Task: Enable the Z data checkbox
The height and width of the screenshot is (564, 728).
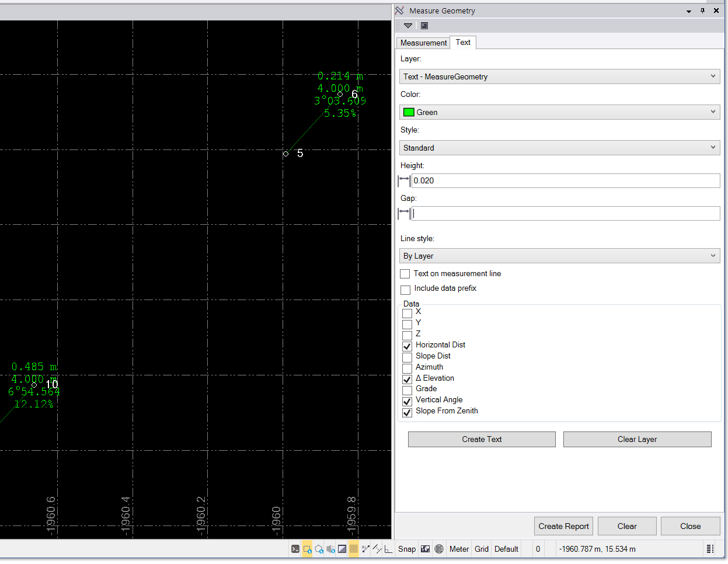Action: tap(407, 336)
